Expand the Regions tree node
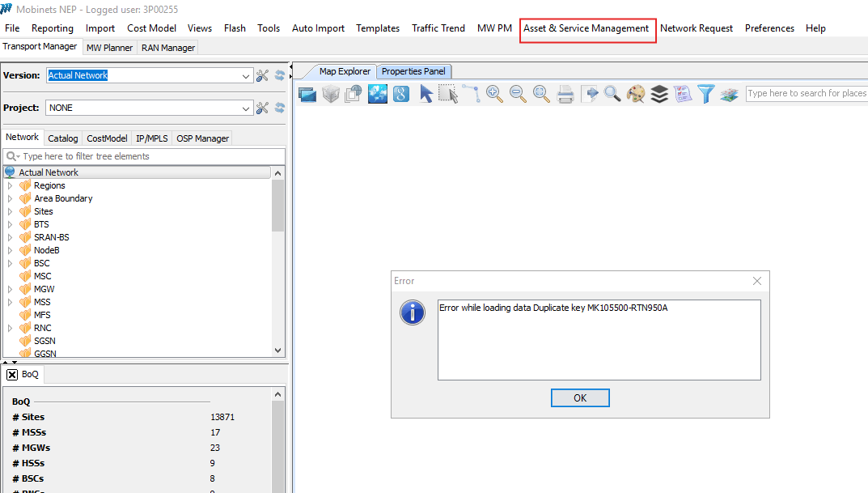This screenshot has width=868, height=493. (11, 185)
